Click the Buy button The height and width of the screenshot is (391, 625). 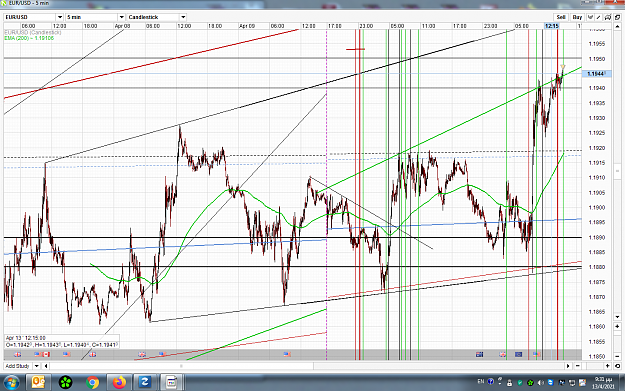point(577,17)
